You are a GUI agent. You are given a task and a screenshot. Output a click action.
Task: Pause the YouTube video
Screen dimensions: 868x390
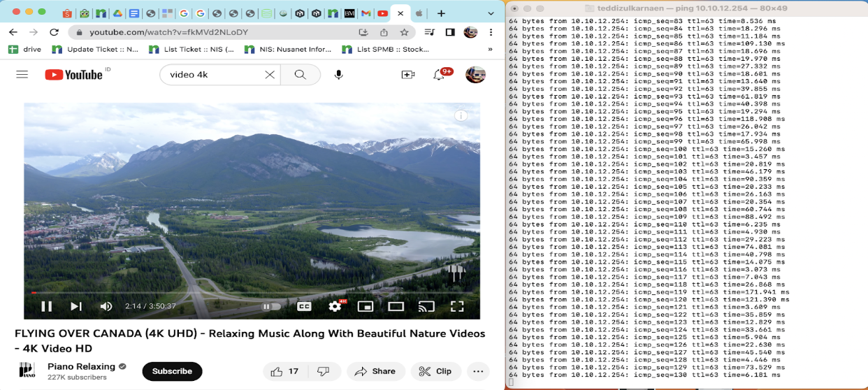(47, 306)
